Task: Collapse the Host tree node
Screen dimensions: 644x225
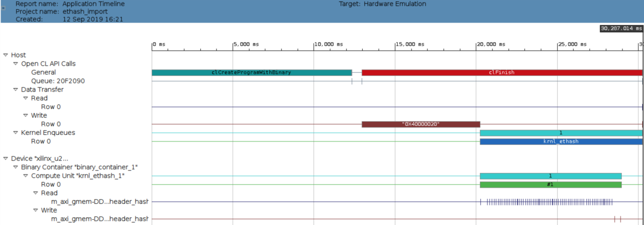Action: [6, 55]
